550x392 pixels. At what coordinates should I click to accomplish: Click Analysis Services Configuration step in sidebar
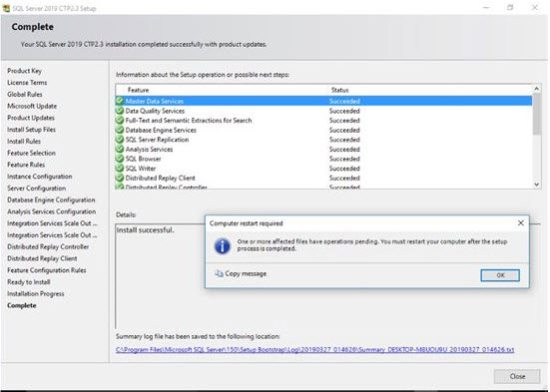click(x=52, y=211)
